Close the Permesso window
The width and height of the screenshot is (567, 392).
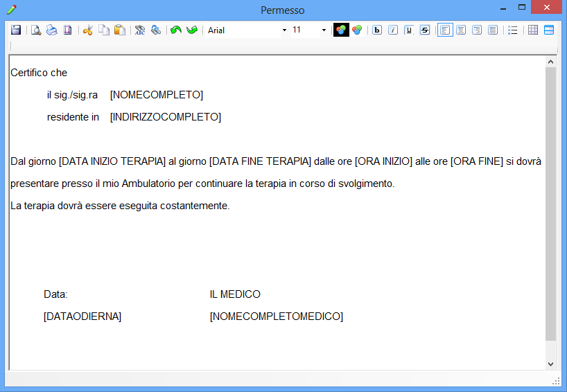(x=547, y=7)
